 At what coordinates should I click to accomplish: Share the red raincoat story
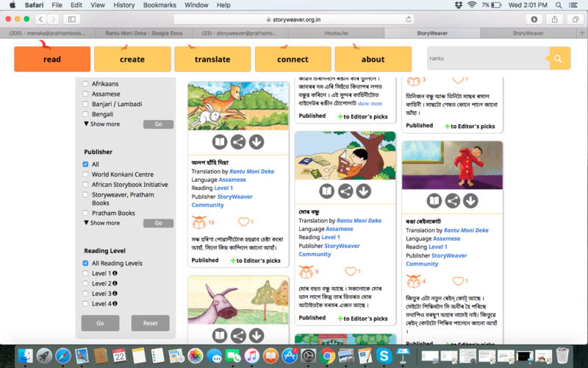coord(453,201)
